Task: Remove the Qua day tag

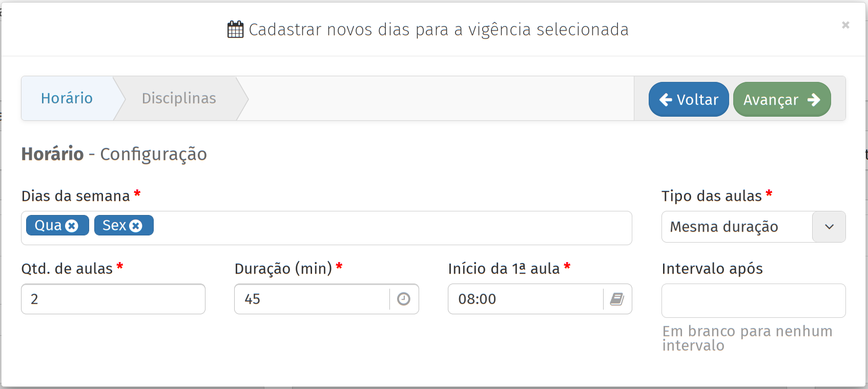Action: click(x=72, y=226)
